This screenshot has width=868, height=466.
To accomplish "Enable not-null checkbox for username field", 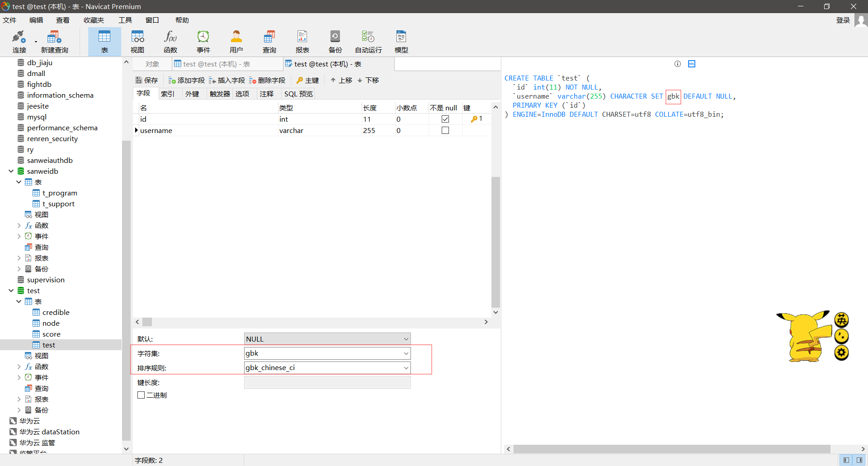I will point(445,130).
